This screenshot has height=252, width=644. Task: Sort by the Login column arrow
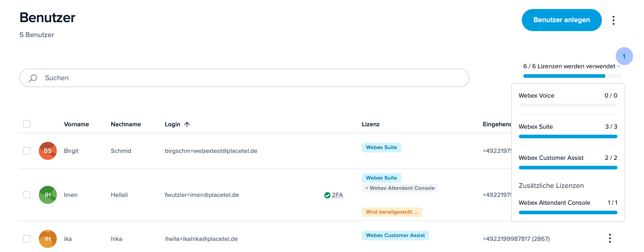pos(187,124)
